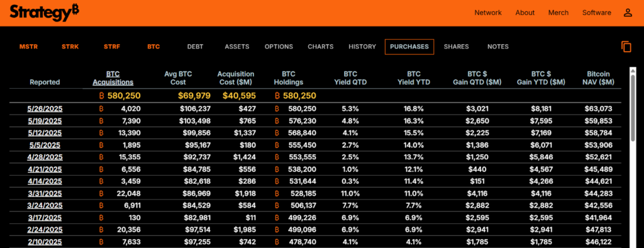The width and height of the screenshot is (644, 248).
Task: Click the BTC $ Gain YTD header
Action: click(x=540, y=78)
